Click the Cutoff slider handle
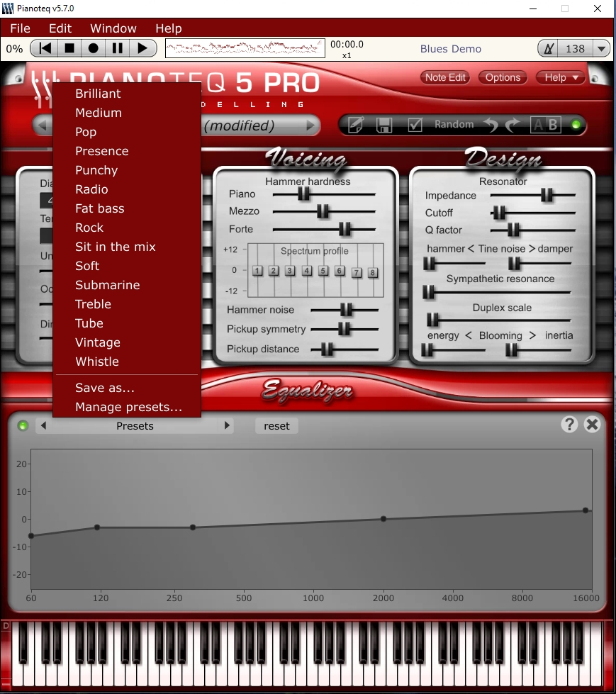 (499, 213)
